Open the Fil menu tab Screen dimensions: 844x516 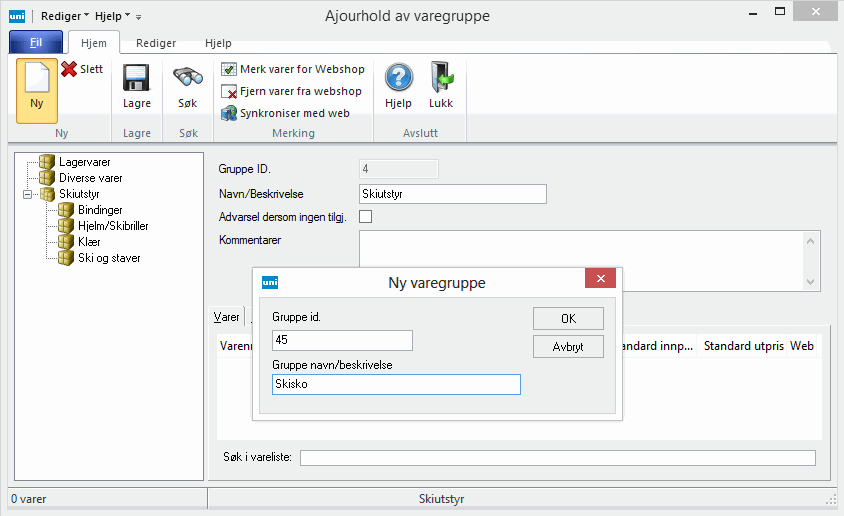tap(36, 44)
